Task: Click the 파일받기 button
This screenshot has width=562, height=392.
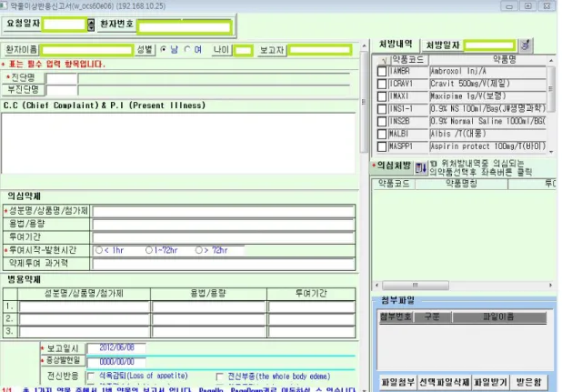Action: pos(490,382)
